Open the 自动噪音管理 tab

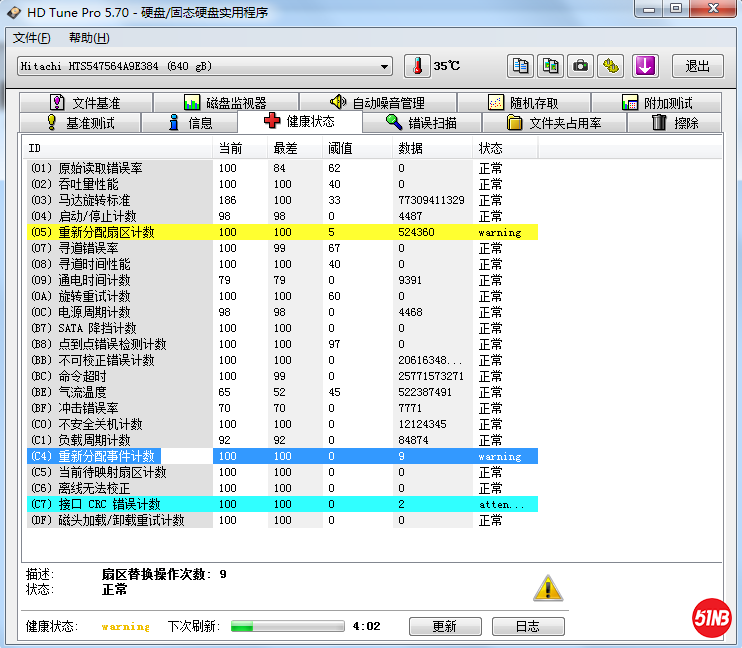pos(377,102)
